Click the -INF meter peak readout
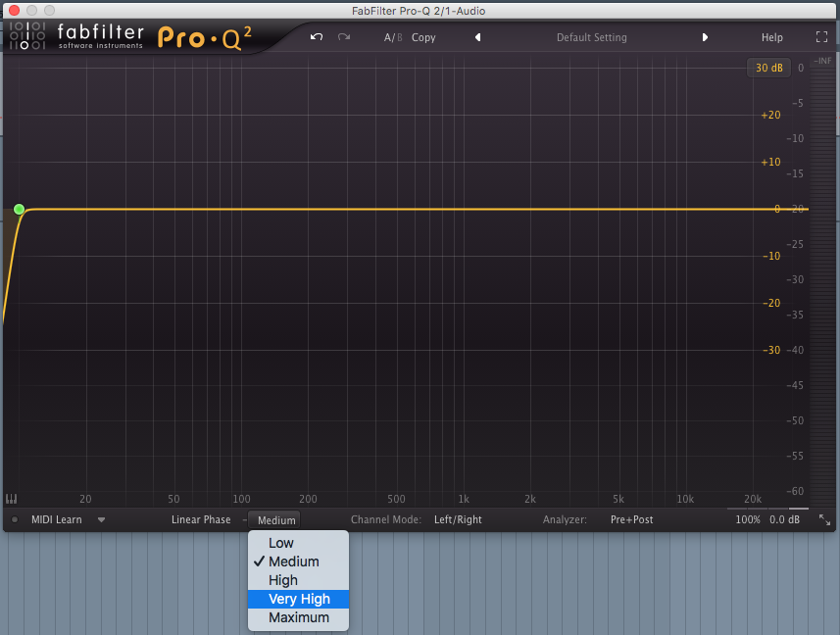 822,61
